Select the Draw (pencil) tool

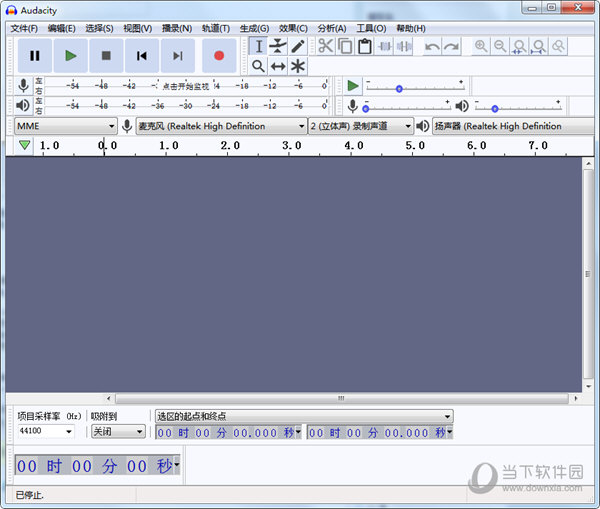298,46
